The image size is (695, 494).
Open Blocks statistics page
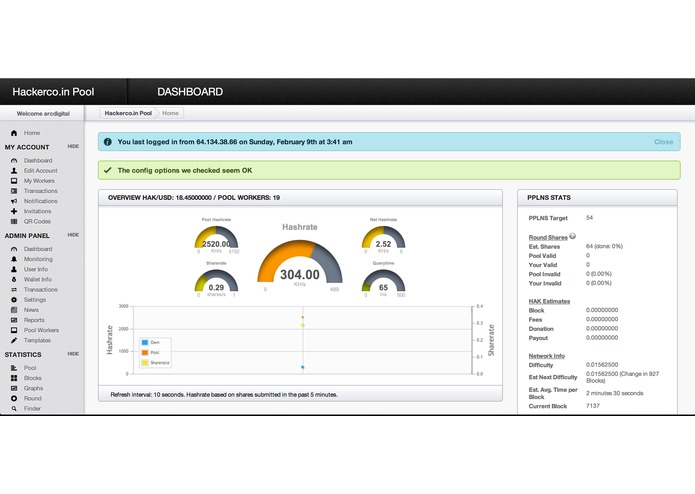point(32,378)
